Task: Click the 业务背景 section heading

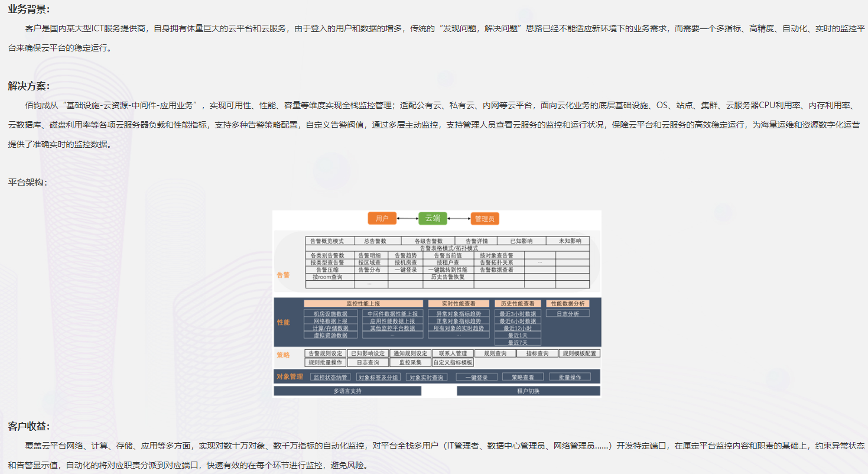Action: pos(29,9)
